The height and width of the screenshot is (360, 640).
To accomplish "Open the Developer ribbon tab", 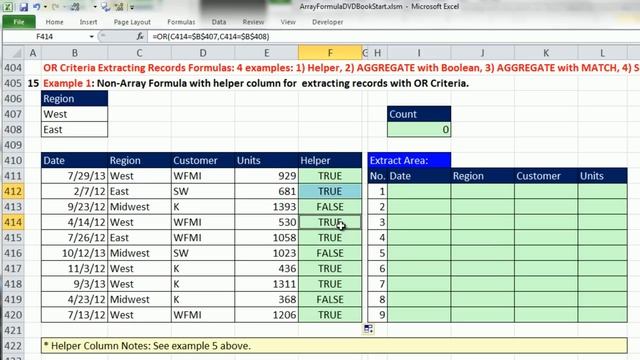I will coord(327,22).
